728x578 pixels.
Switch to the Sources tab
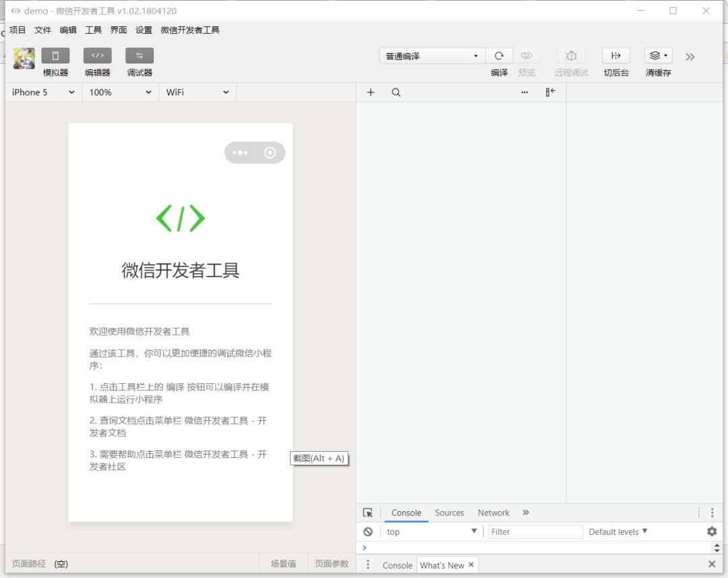point(450,513)
